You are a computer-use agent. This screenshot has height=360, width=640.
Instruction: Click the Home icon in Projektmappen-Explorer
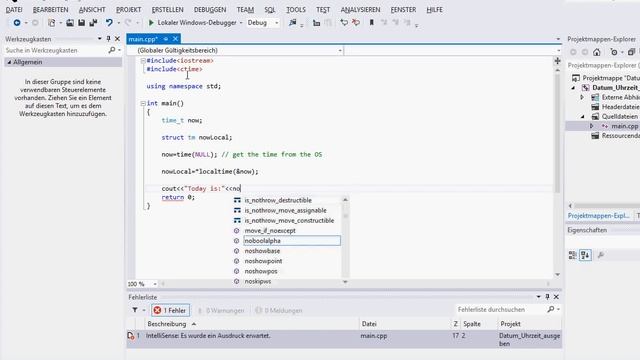coord(597,52)
